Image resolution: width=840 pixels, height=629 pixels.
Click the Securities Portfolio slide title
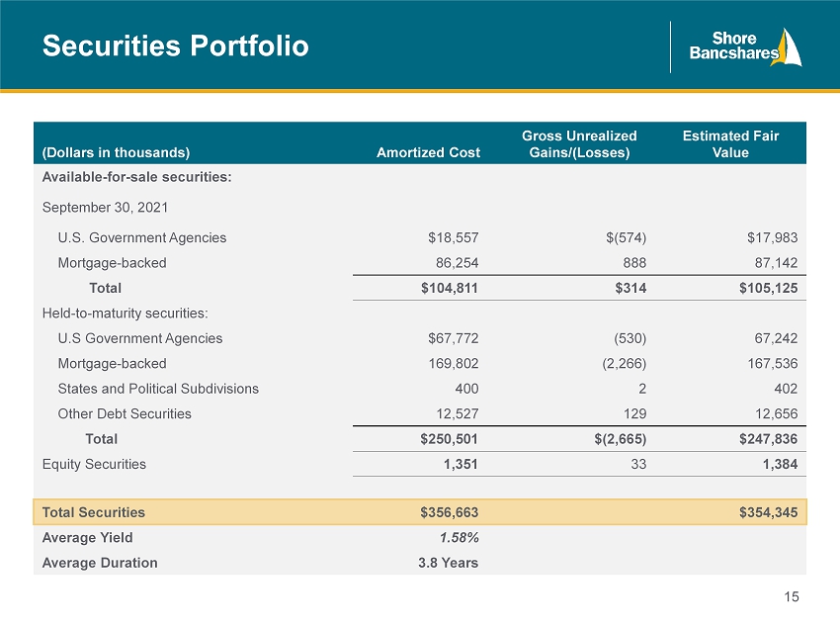[x=175, y=45]
